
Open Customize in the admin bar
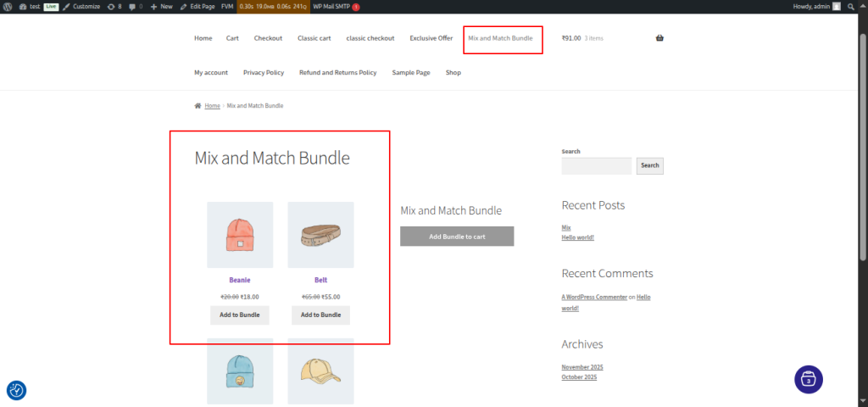81,7
